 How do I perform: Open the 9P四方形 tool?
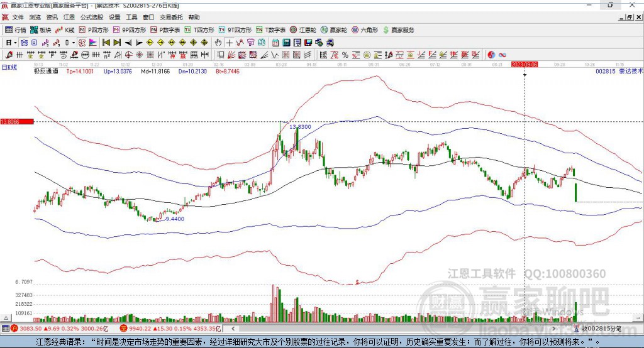130,30
